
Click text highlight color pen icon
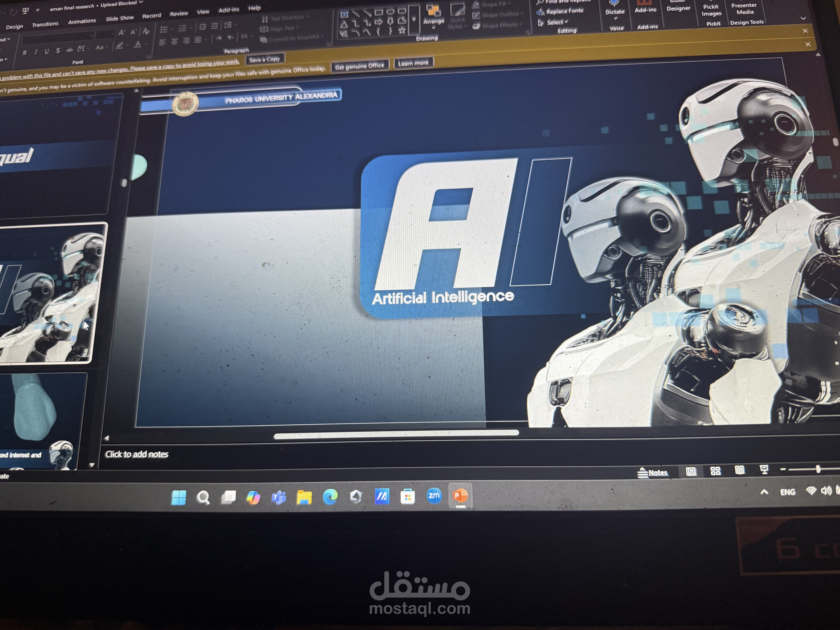[x=120, y=46]
